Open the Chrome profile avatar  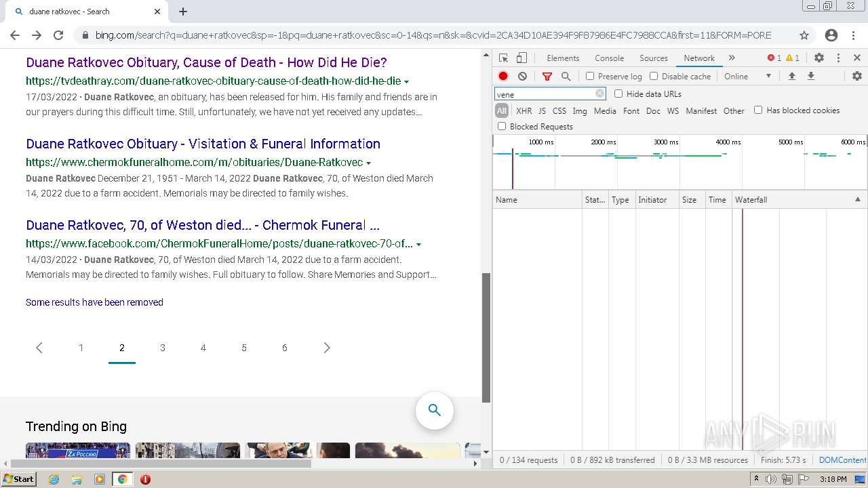click(x=831, y=35)
